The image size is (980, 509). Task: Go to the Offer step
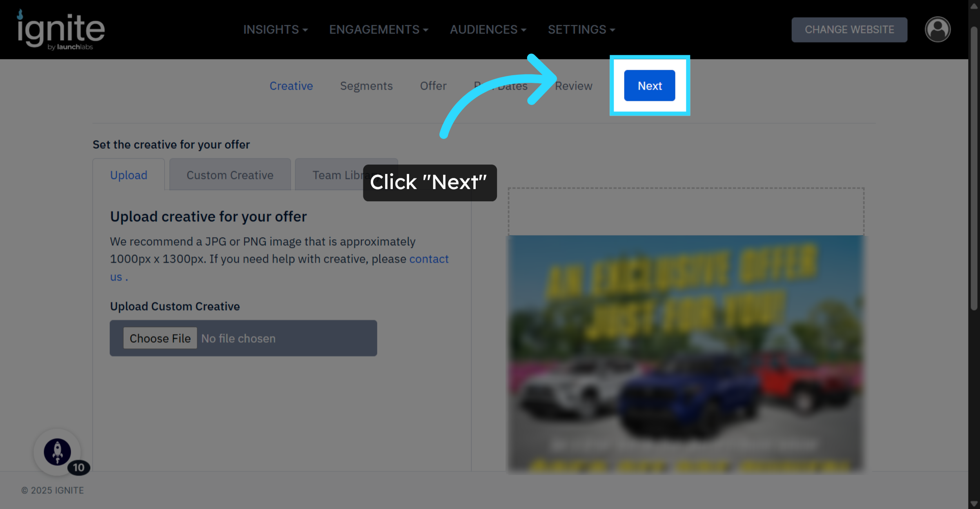point(433,86)
